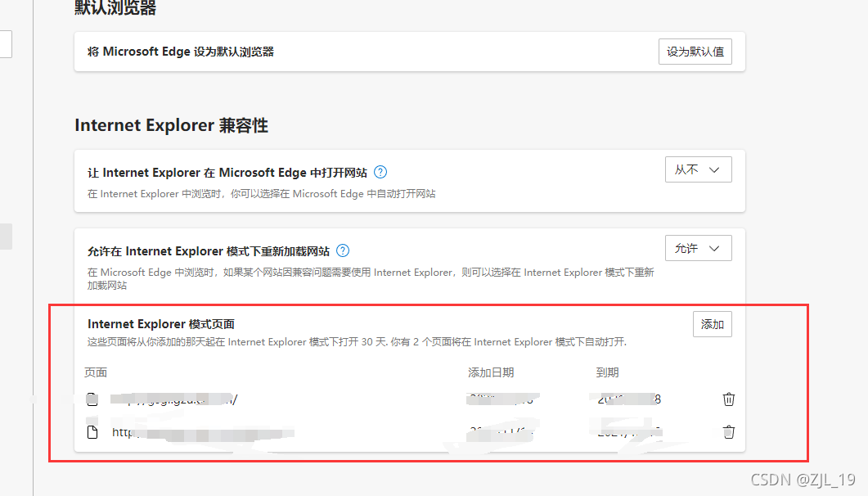Open the 允许 dropdown for IE mode reload
Image resolution: width=868 pixels, height=496 pixels.
(x=698, y=248)
